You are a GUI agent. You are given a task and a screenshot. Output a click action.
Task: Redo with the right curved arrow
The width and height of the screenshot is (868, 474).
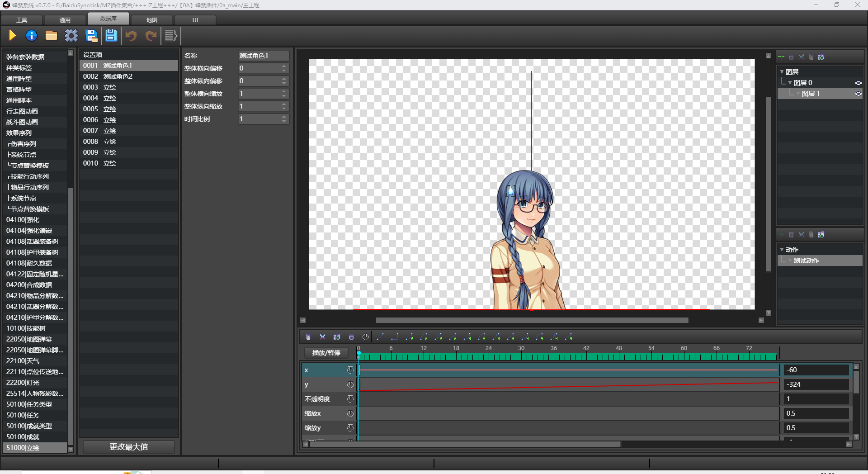coord(151,36)
